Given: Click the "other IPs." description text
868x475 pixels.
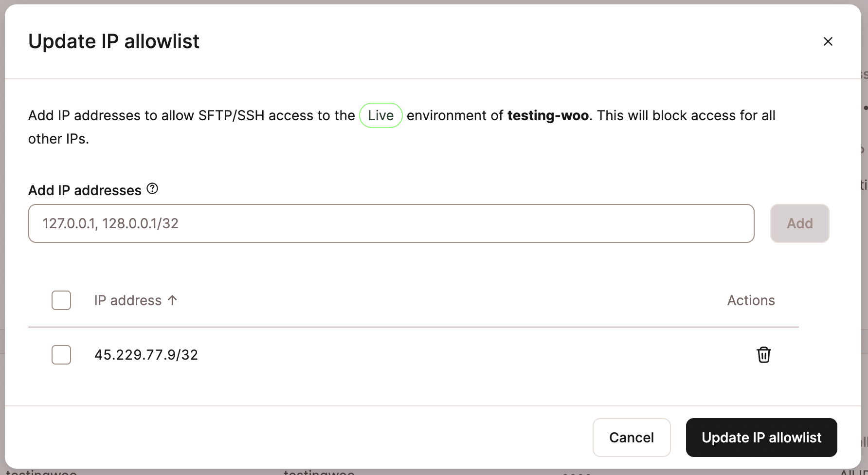Looking at the screenshot, I should 58,139.
